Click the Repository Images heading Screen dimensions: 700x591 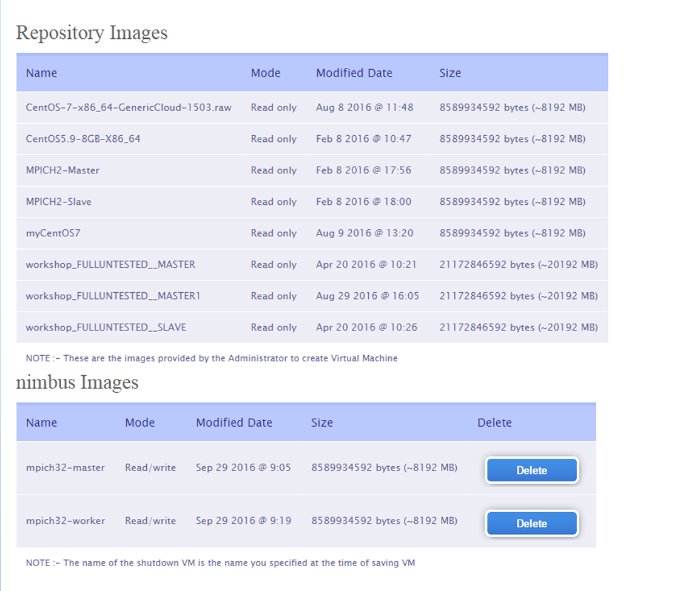pyautogui.click(x=92, y=33)
